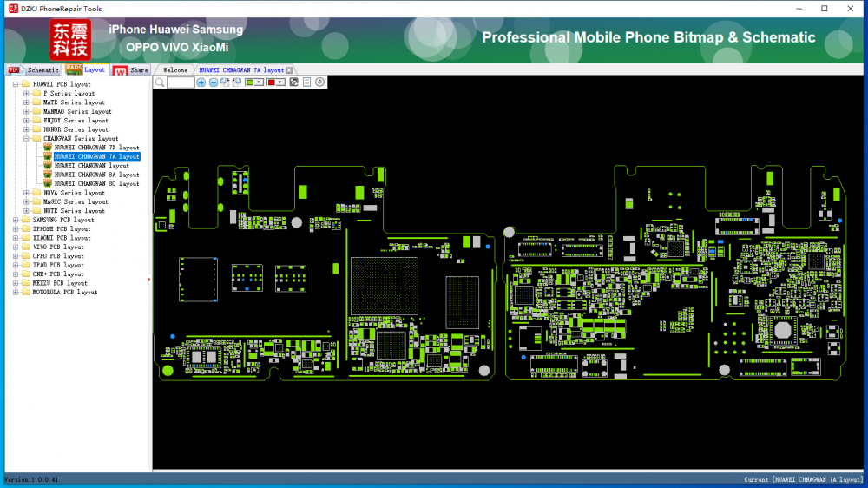Close the HUAWEI CHNAGWAN 7A layout tab
This screenshot has width=868, height=488.
pos(289,70)
